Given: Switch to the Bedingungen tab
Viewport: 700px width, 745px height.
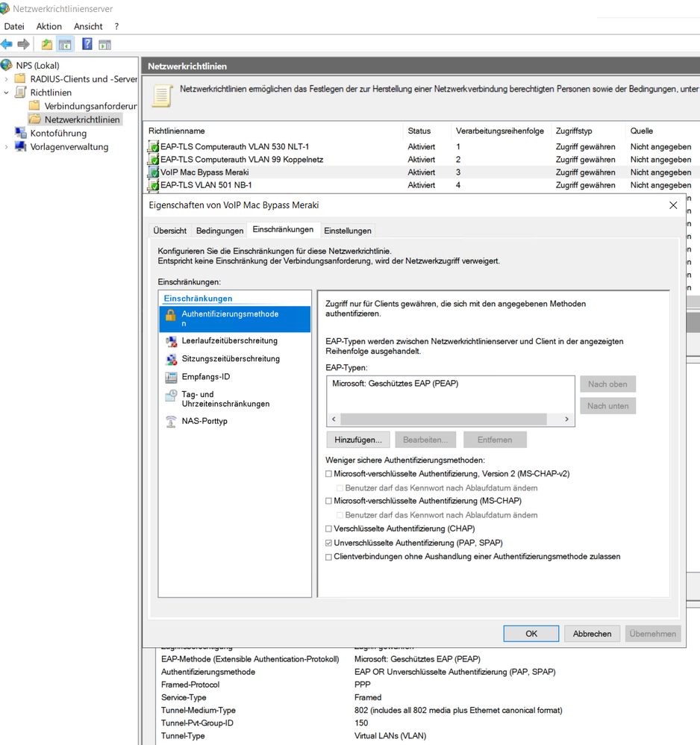Looking at the screenshot, I should [x=219, y=231].
